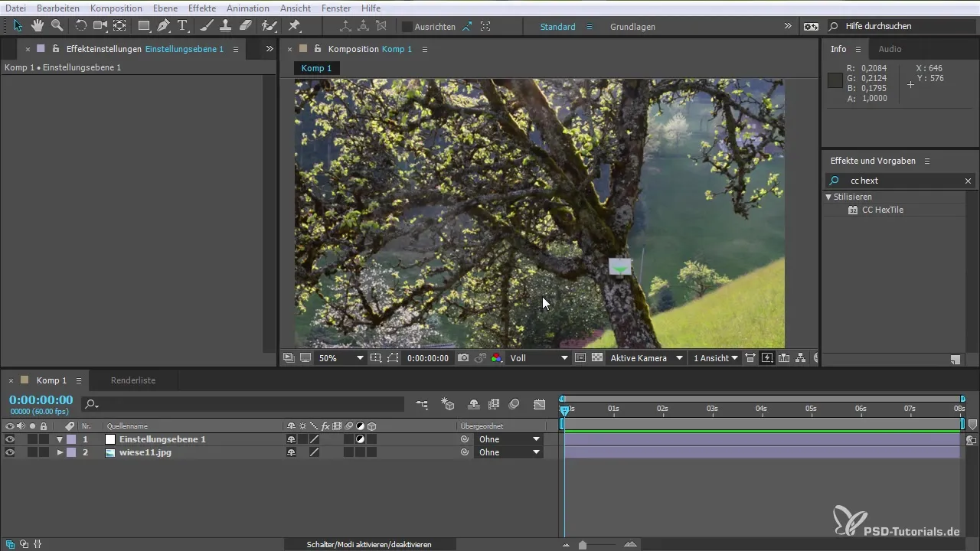Select the Rectangle shape tool
This screenshot has height=551, width=980.
[144, 26]
